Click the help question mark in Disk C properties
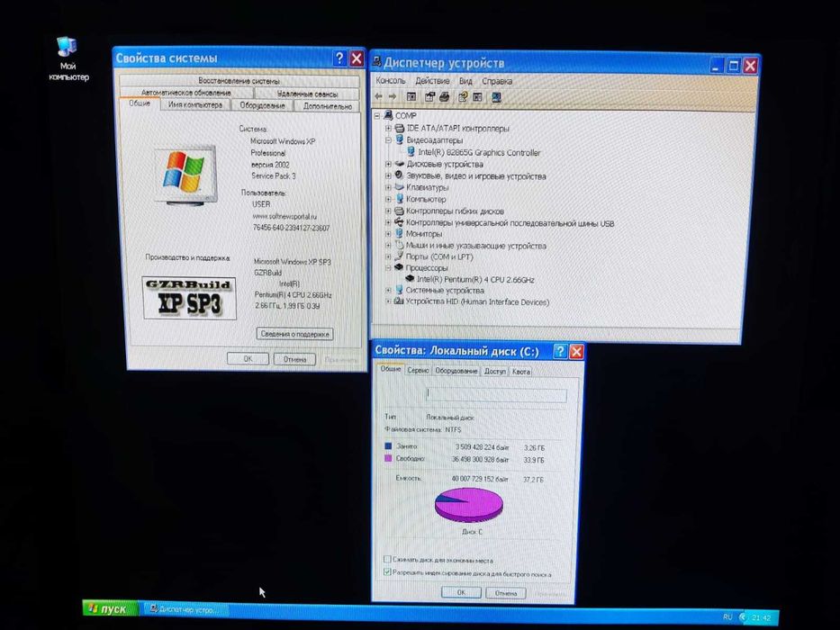840x630 pixels. coord(560,351)
